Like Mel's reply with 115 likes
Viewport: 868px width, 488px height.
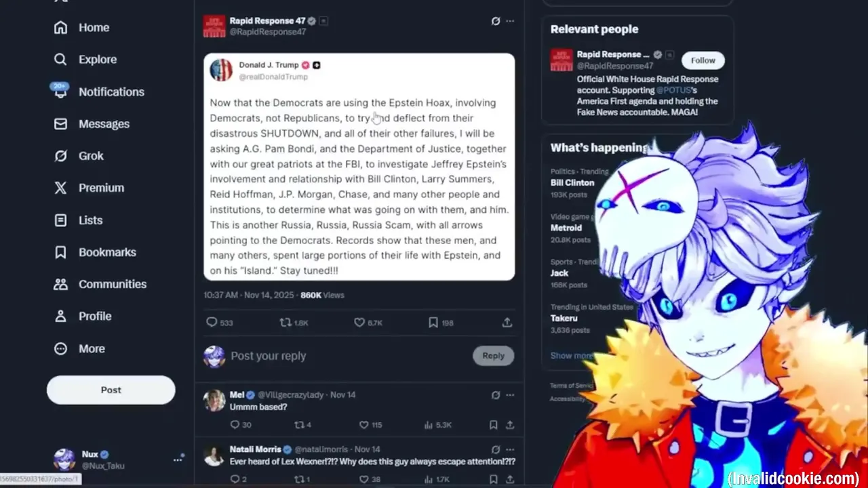(363, 425)
